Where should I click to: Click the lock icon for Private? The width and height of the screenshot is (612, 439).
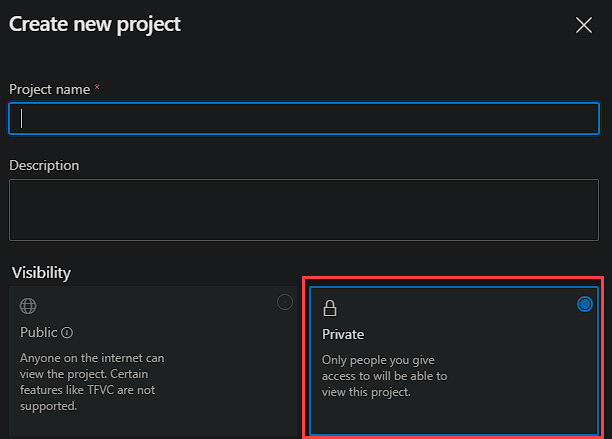coord(329,309)
